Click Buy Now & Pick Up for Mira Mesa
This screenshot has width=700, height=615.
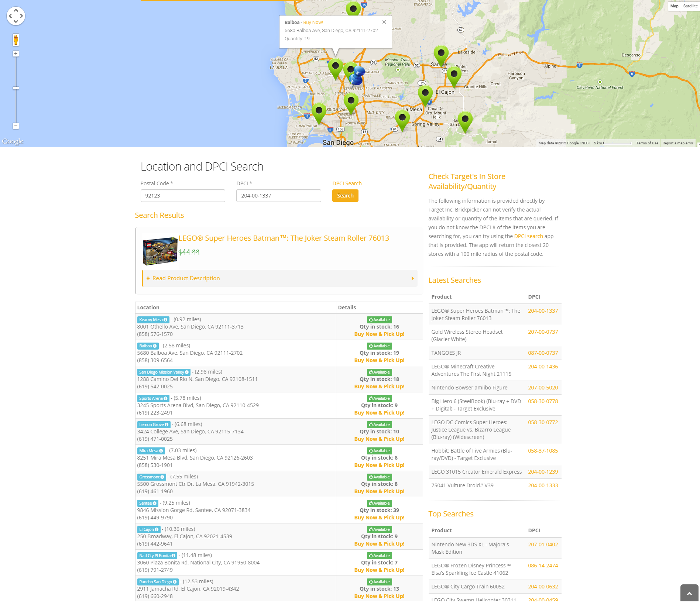pos(379,465)
